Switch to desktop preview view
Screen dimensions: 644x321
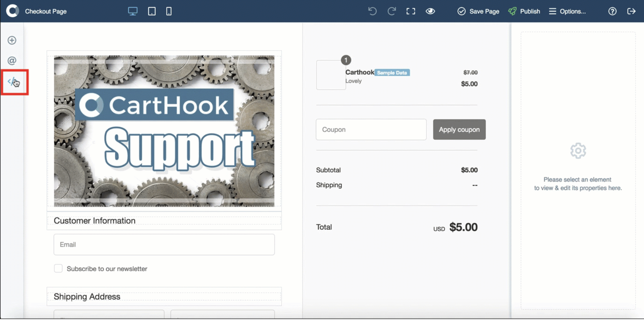pos(133,11)
